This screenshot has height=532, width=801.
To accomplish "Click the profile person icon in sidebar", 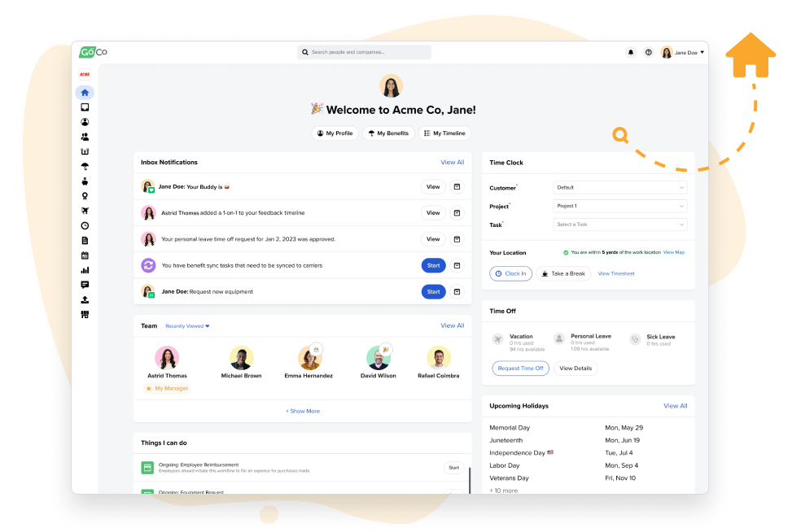I will tap(85, 121).
